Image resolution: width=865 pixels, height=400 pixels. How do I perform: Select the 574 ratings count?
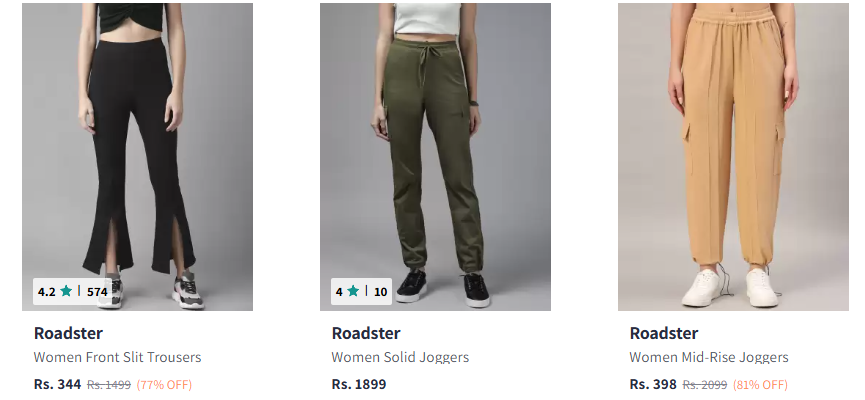97,292
